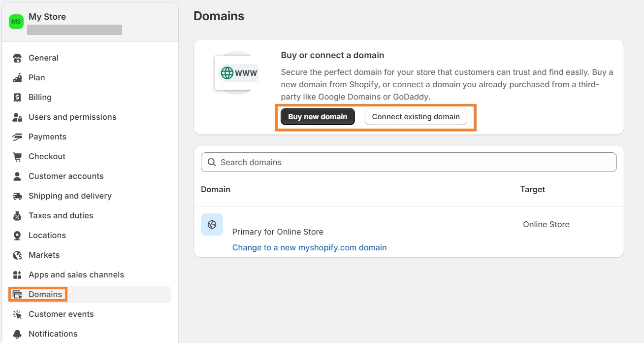Viewport: 644px width, 343px height.
Task: Click inside the 'Search domains' field
Action: coord(345,162)
